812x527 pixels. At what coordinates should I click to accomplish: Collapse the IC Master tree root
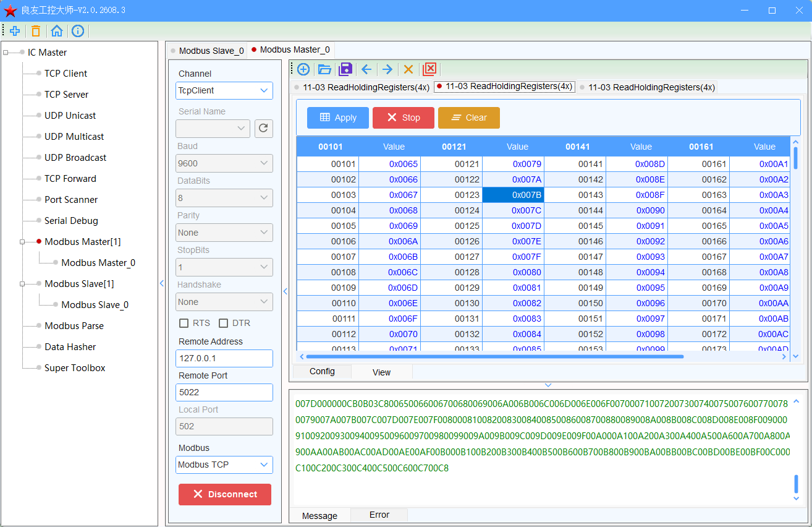click(6, 53)
